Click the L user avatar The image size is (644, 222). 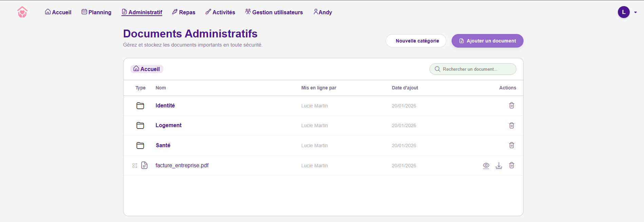623,12
